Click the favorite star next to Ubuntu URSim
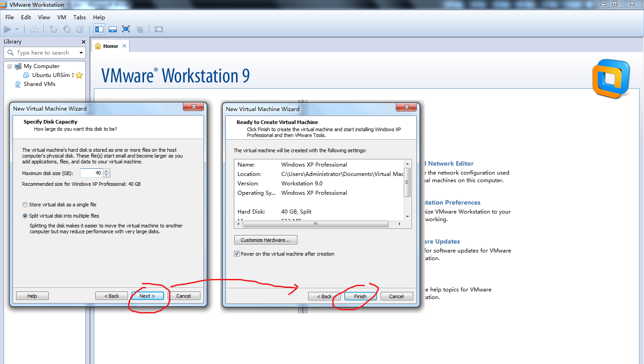 point(79,75)
